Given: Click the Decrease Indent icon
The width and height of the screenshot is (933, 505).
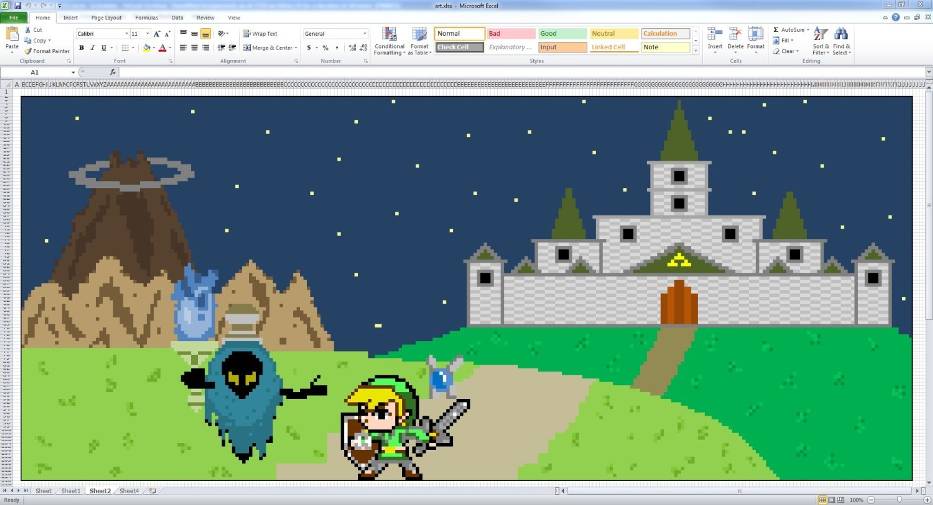Looking at the screenshot, I should (221, 48).
